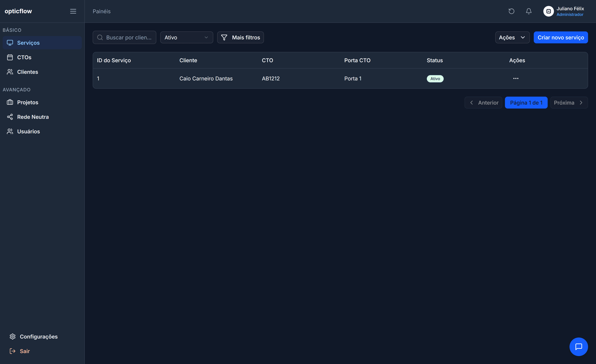Navigate to Clientes section
This screenshot has width=596, height=364.
[x=27, y=72]
